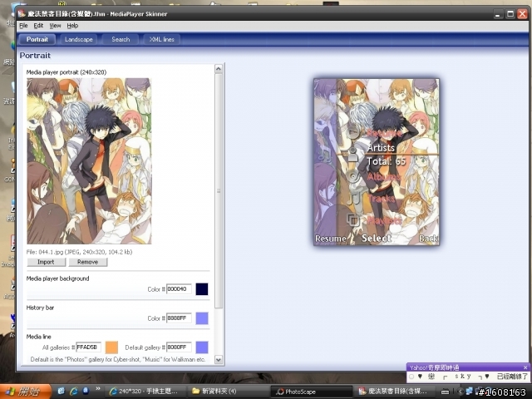Open the orange All galleries swatch
Screen dimensions: 532x399
[111, 347]
